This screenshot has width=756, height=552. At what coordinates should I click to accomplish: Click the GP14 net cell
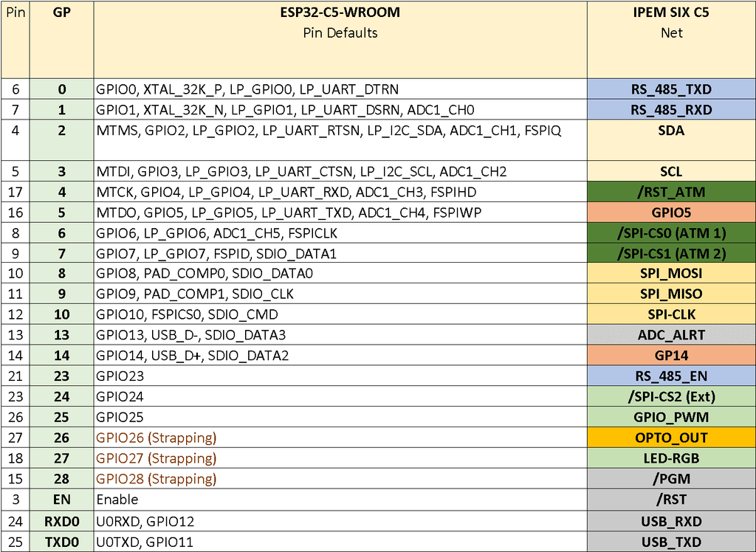[x=671, y=355]
